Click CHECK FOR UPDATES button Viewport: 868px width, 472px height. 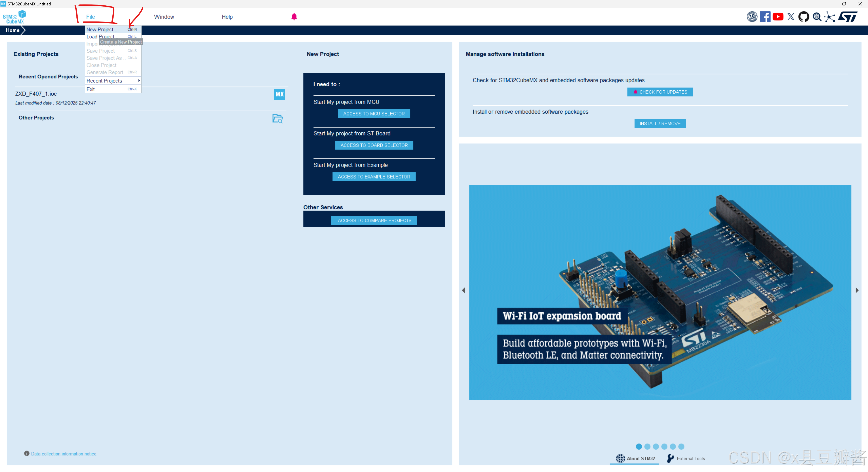[x=660, y=92]
